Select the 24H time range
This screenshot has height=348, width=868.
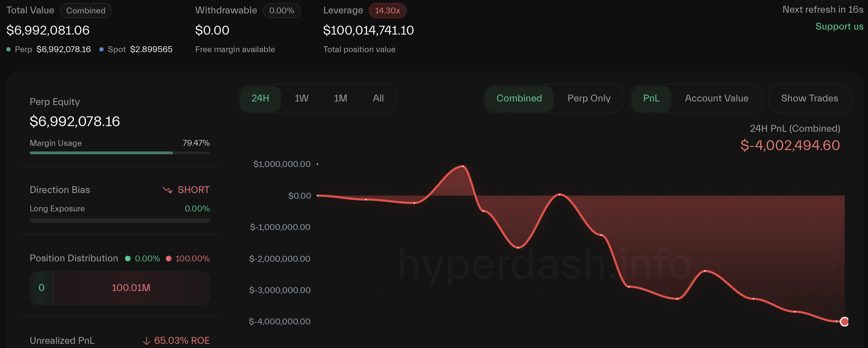(x=260, y=98)
